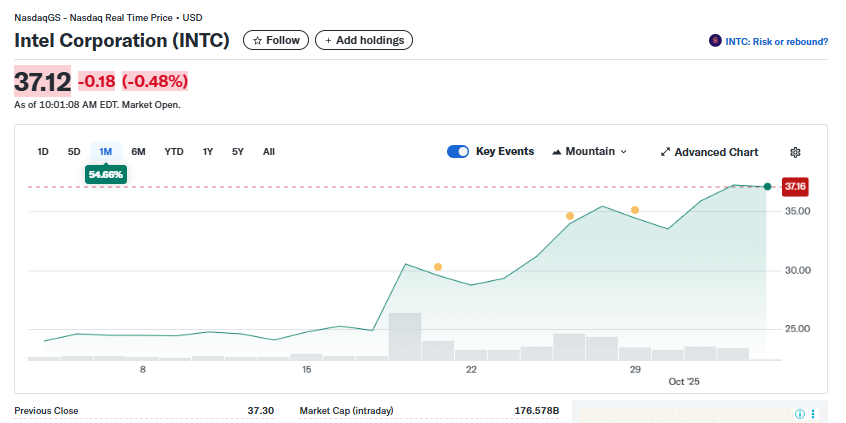
Task: Open the ad three-dot options menu
Action: tap(813, 413)
